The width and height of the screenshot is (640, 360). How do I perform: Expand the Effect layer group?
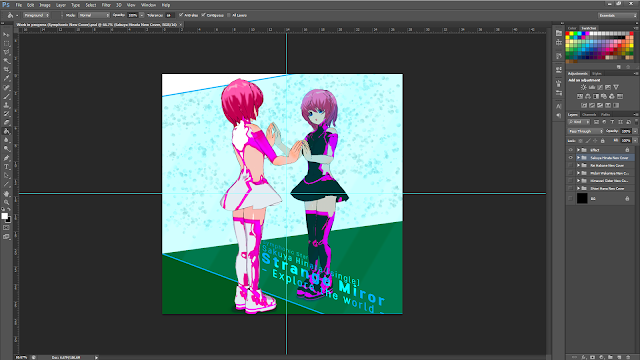578,150
